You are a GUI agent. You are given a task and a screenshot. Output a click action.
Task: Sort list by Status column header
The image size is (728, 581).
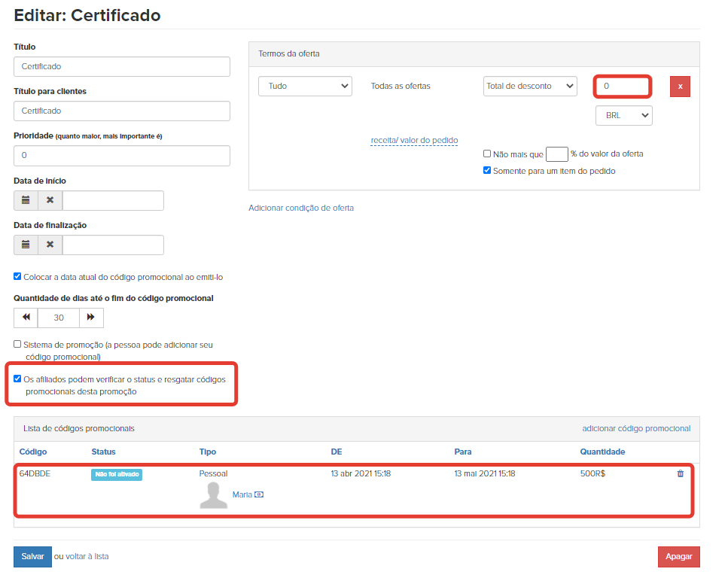[x=104, y=452]
